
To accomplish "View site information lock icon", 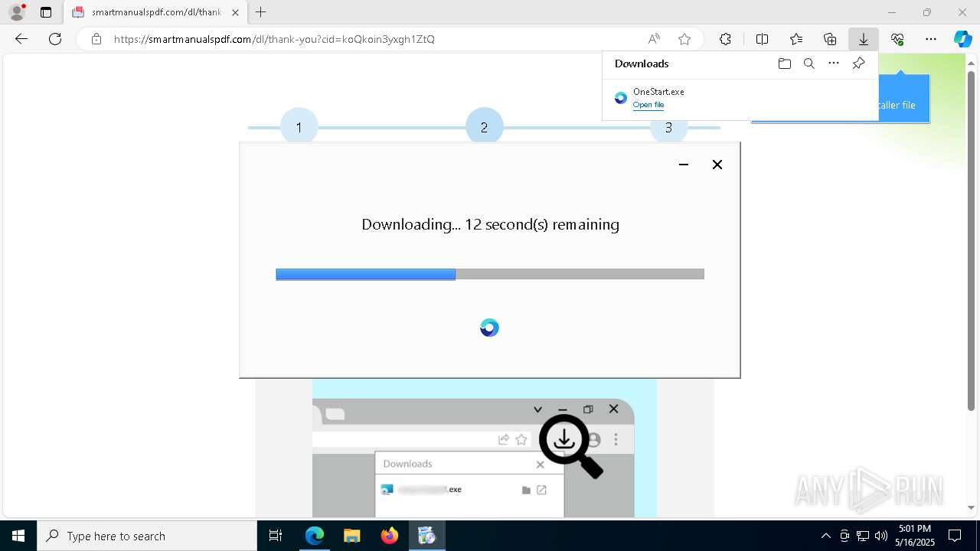I will point(96,39).
